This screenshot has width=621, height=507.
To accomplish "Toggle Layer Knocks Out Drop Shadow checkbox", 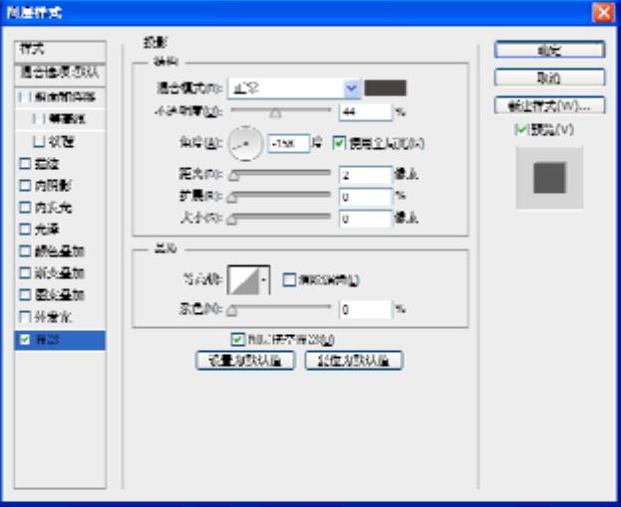I will pyautogui.click(x=237, y=339).
